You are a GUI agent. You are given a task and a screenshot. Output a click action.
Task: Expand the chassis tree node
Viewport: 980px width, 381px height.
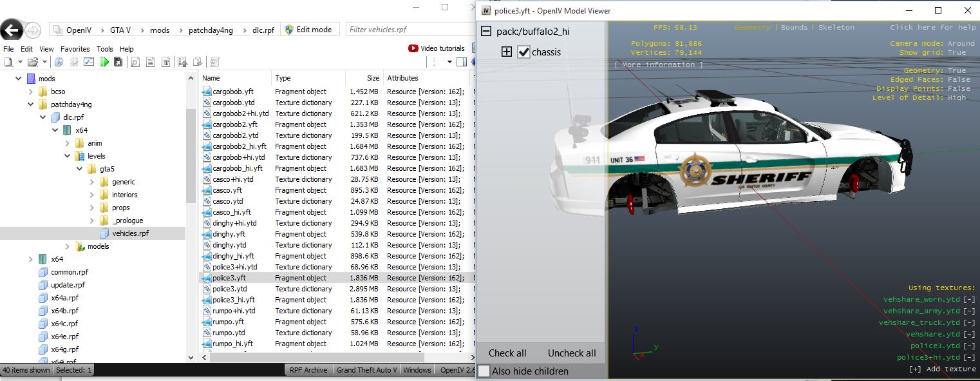(x=507, y=52)
